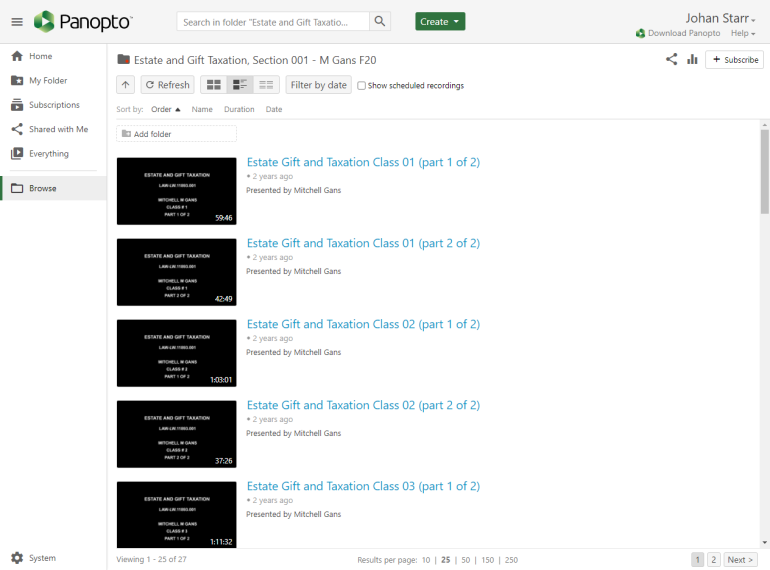770x570 pixels.
Task: Open the share folder icon
Action: pos(671,60)
